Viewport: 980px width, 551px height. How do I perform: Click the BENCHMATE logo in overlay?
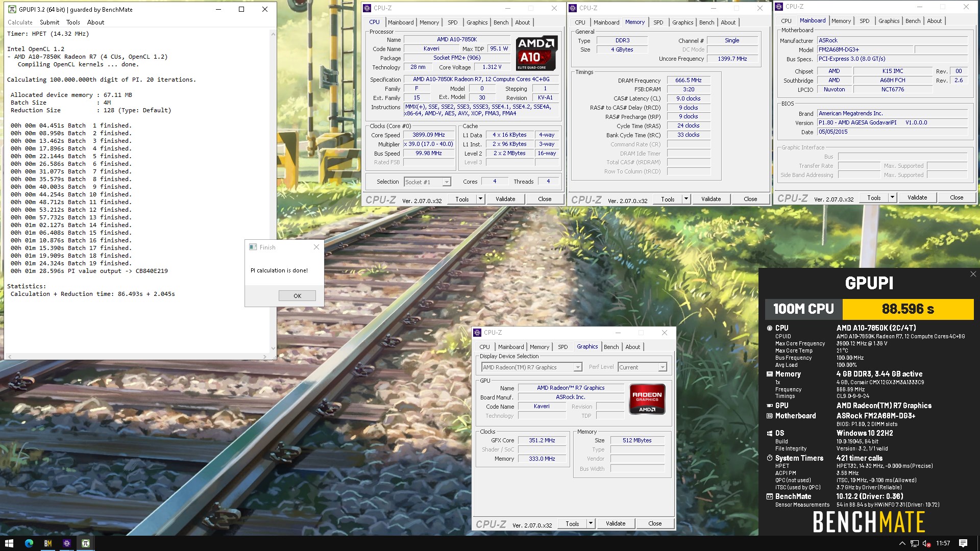pyautogui.click(x=869, y=521)
